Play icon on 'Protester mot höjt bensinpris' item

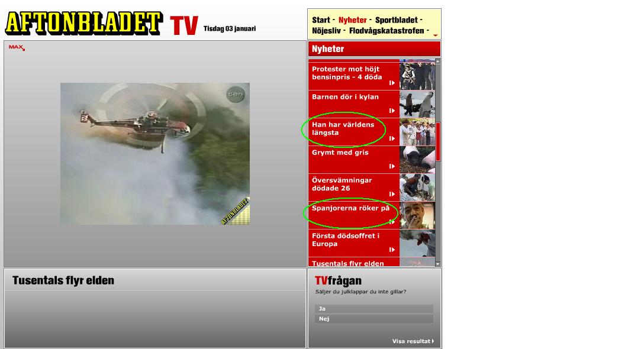coord(392,83)
